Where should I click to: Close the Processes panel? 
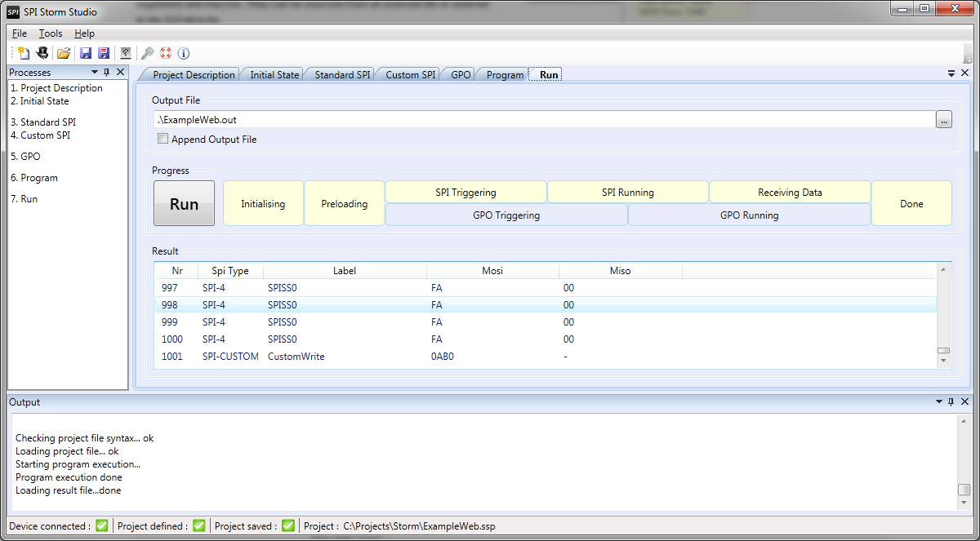pos(120,73)
